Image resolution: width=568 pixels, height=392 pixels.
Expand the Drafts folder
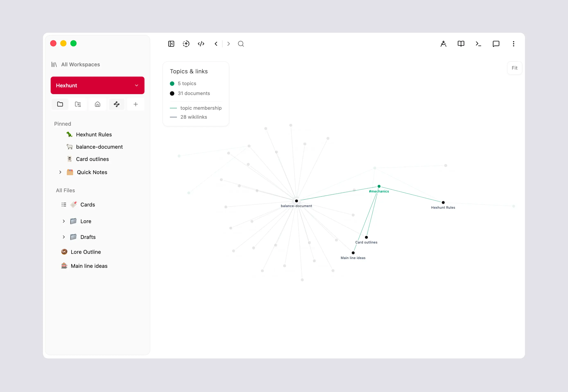[x=64, y=237]
